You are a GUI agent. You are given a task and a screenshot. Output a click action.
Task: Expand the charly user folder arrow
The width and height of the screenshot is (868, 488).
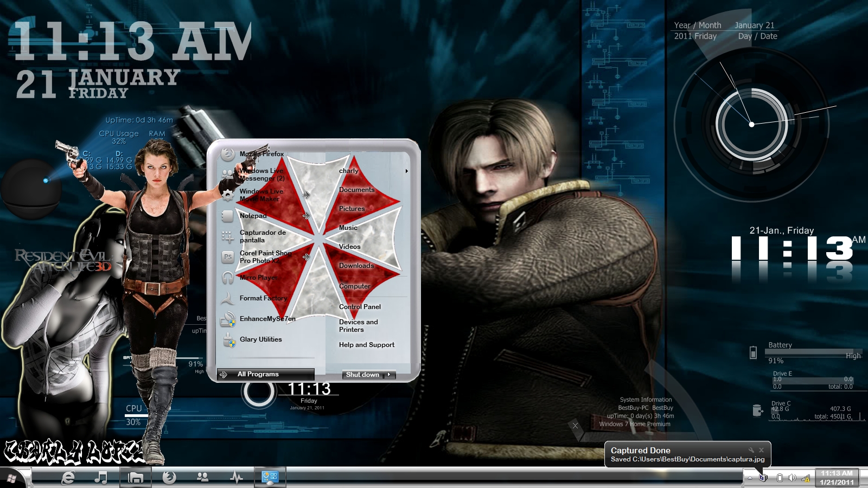click(x=406, y=171)
